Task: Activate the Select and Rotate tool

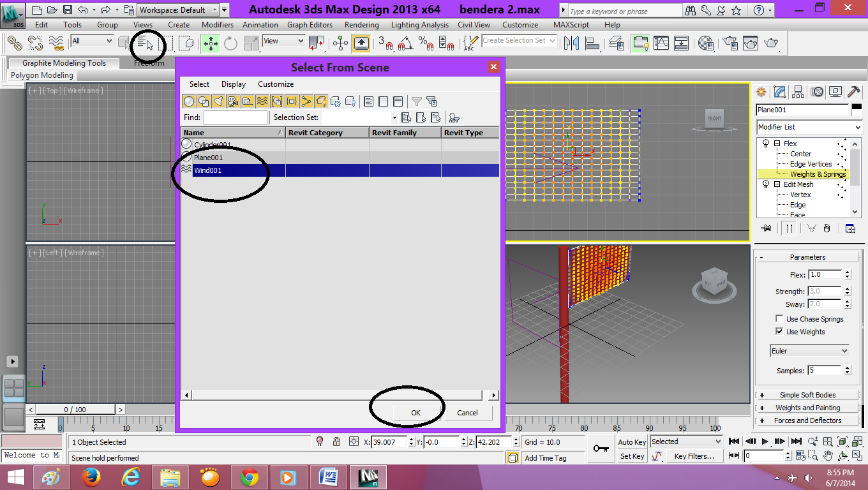Action: coord(230,43)
